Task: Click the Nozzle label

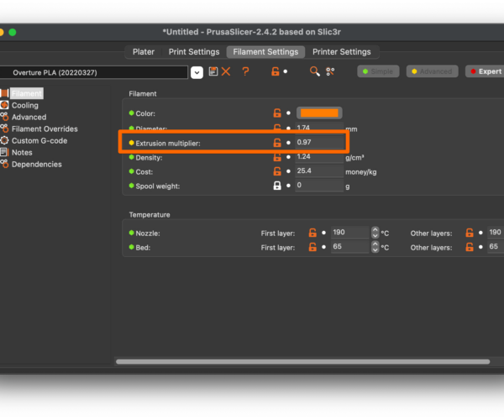Action: [x=148, y=234]
